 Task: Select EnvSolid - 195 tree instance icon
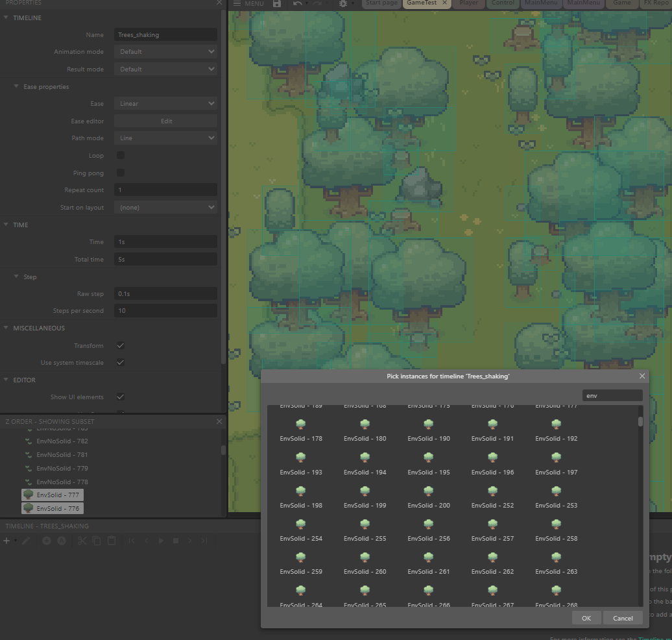[429, 458]
